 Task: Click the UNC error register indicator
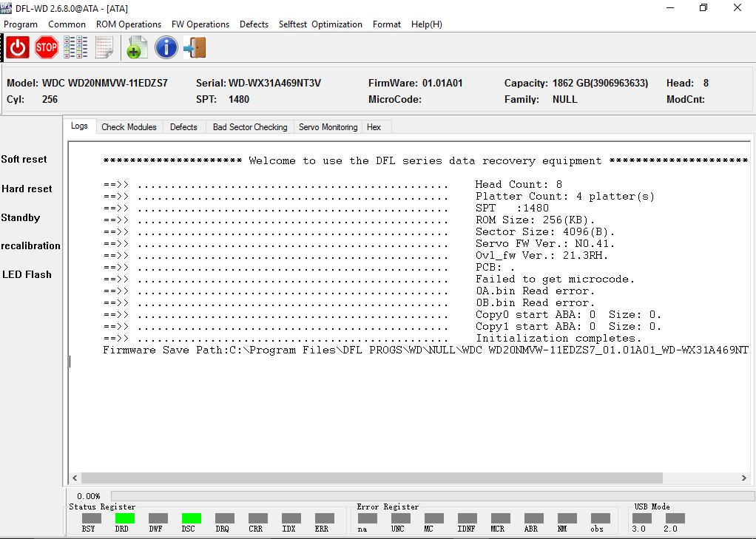401,518
